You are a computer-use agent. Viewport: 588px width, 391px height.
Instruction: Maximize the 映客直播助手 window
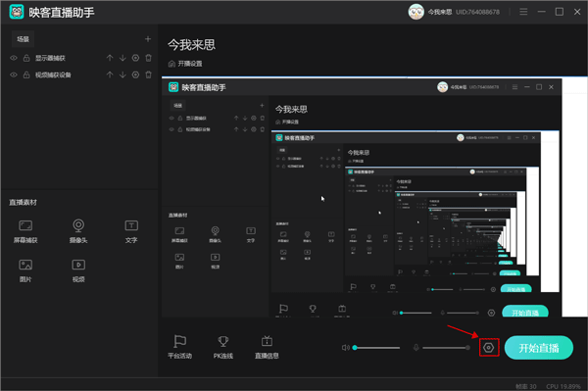(x=560, y=12)
